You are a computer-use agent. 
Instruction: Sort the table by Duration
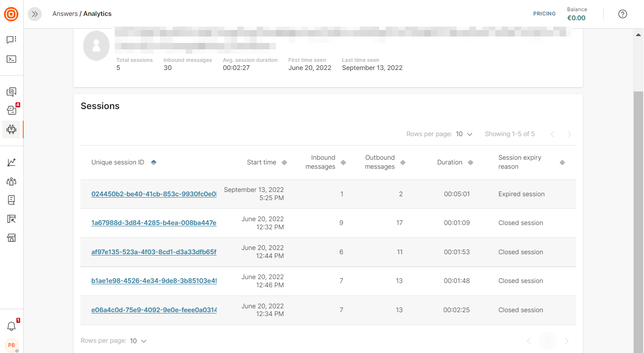pyautogui.click(x=470, y=162)
